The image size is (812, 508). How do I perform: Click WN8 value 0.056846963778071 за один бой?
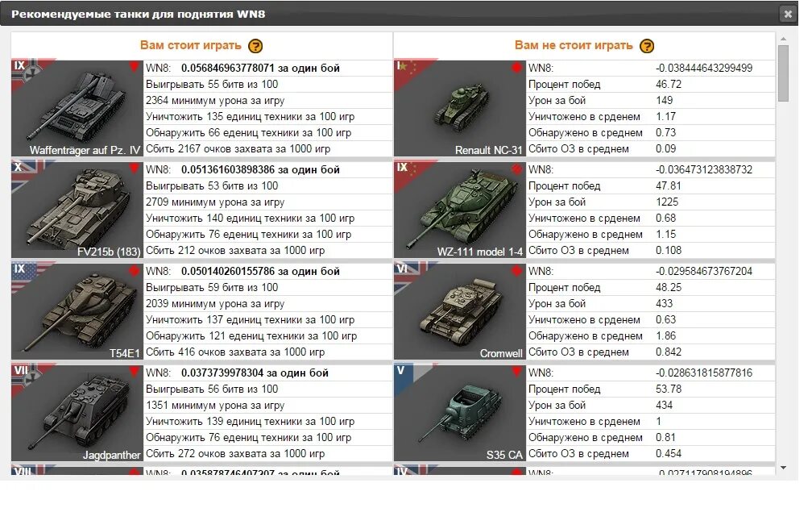tap(260, 68)
